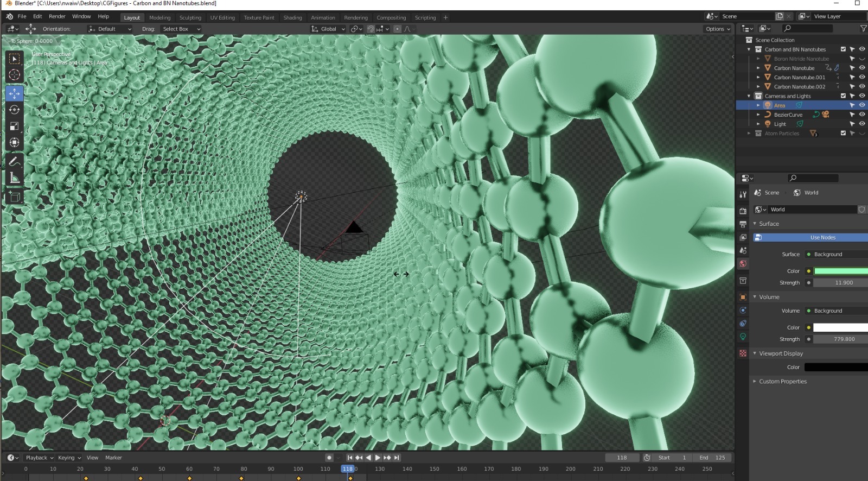The width and height of the screenshot is (868, 481).
Task: Open the Render menu
Action: [57, 16]
